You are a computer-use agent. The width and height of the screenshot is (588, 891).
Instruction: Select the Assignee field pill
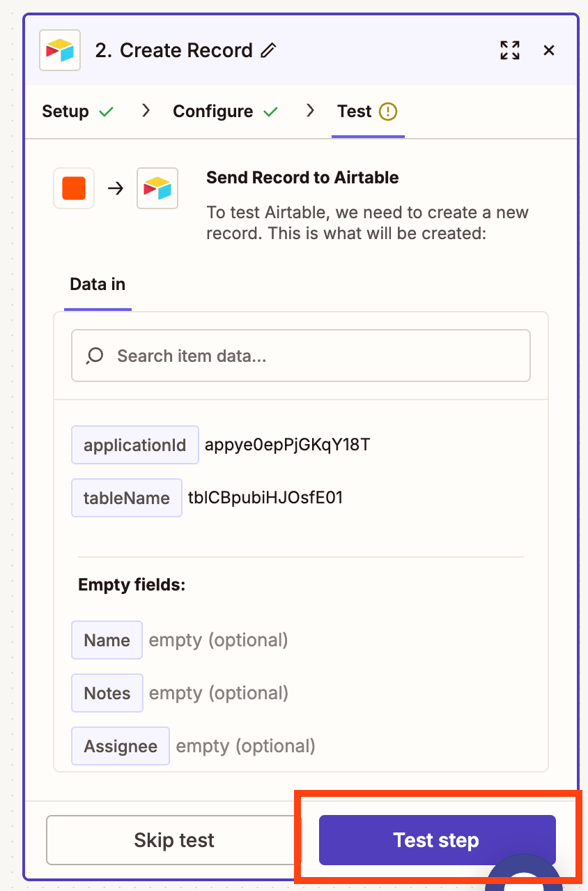click(x=120, y=746)
